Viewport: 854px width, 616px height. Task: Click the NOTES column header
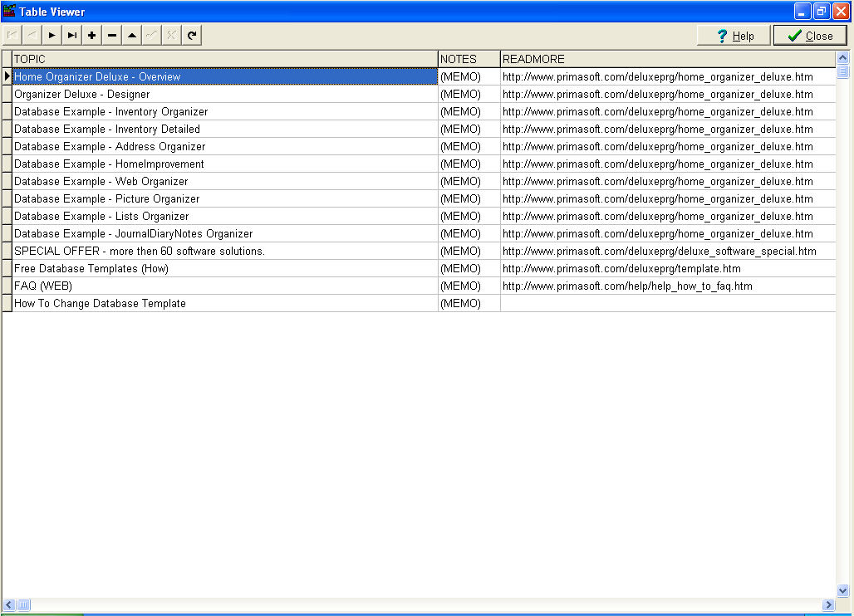pos(469,59)
